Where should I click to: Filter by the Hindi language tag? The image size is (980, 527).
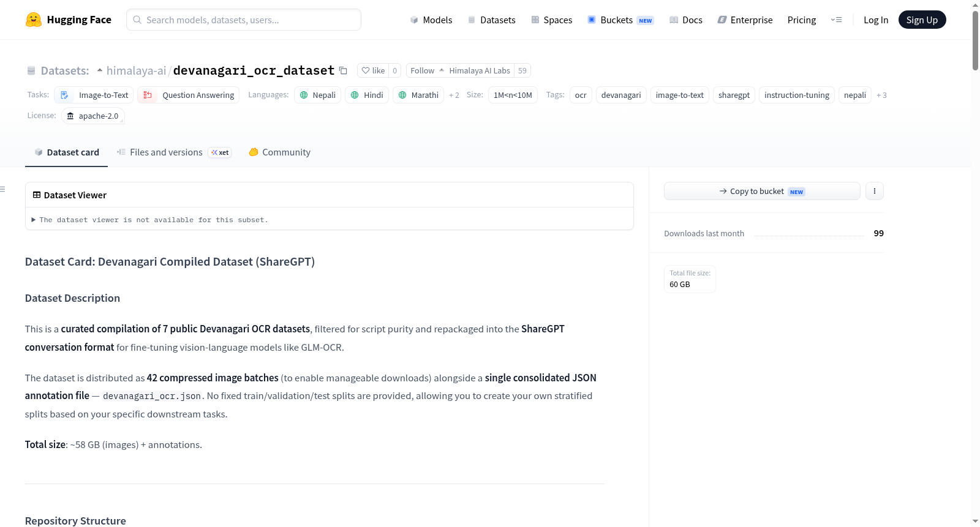point(367,95)
